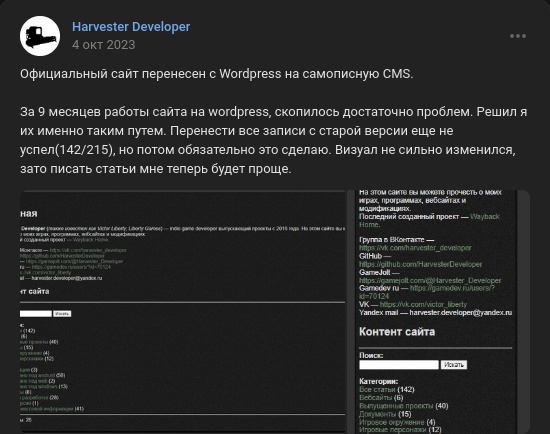Click github.com/HarvesterDeveloper link in right screenshot
This screenshot has height=434, width=550.
tap(420, 264)
